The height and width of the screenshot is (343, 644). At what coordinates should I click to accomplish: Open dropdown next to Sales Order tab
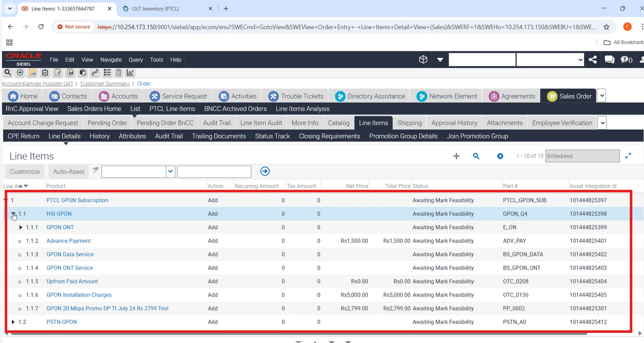coord(601,95)
